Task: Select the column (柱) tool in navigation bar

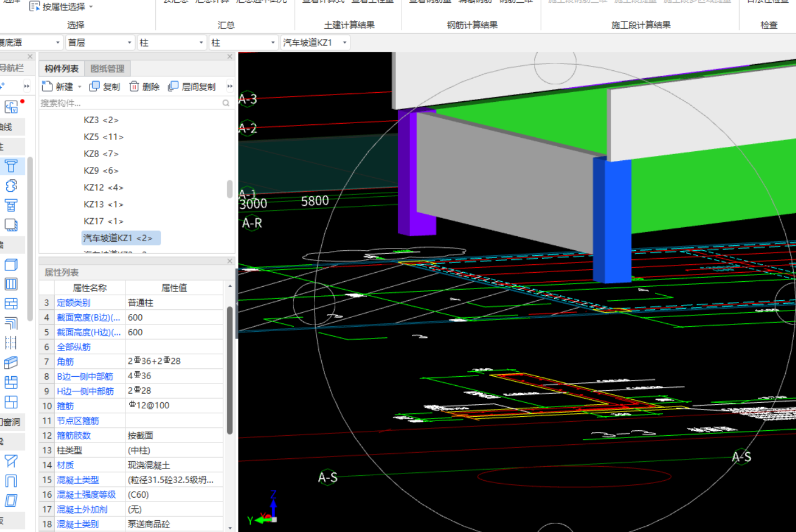Action: (11, 166)
